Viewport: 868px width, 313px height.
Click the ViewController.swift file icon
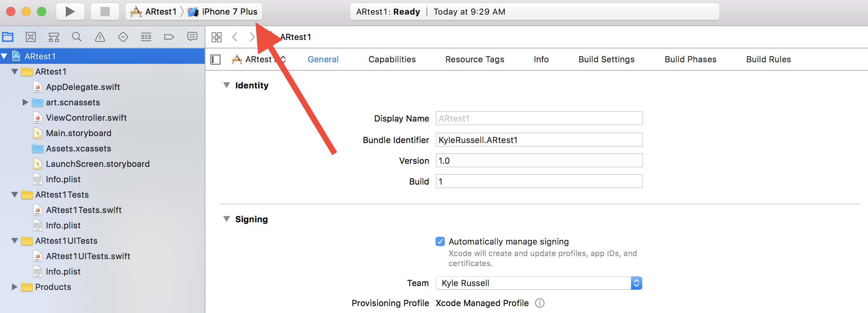(x=38, y=118)
